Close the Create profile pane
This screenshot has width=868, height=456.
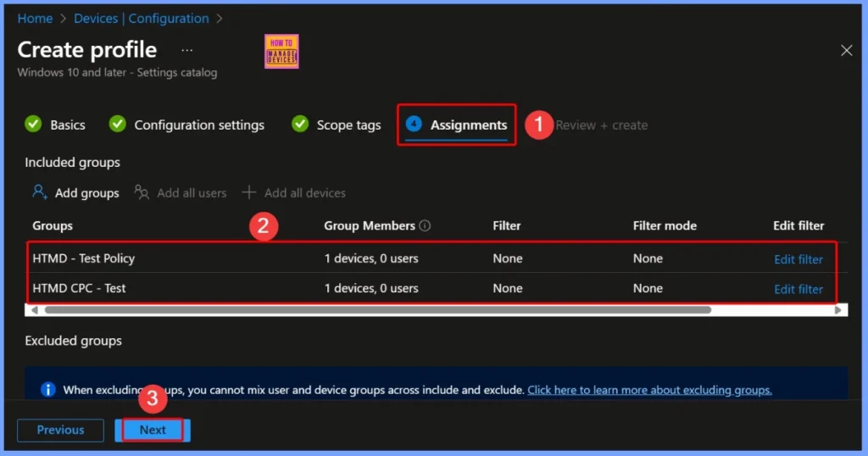click(846, 51)
